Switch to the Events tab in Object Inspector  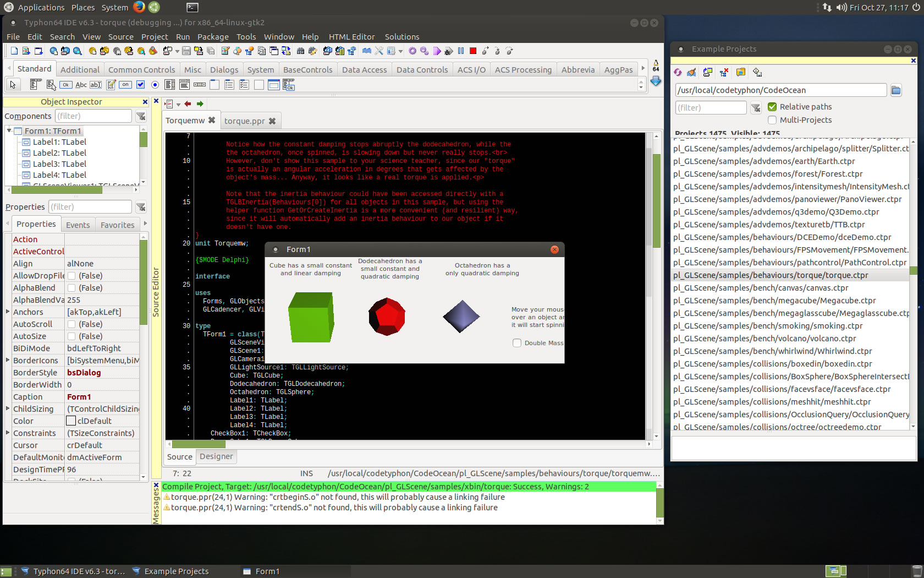coord(78,225)
